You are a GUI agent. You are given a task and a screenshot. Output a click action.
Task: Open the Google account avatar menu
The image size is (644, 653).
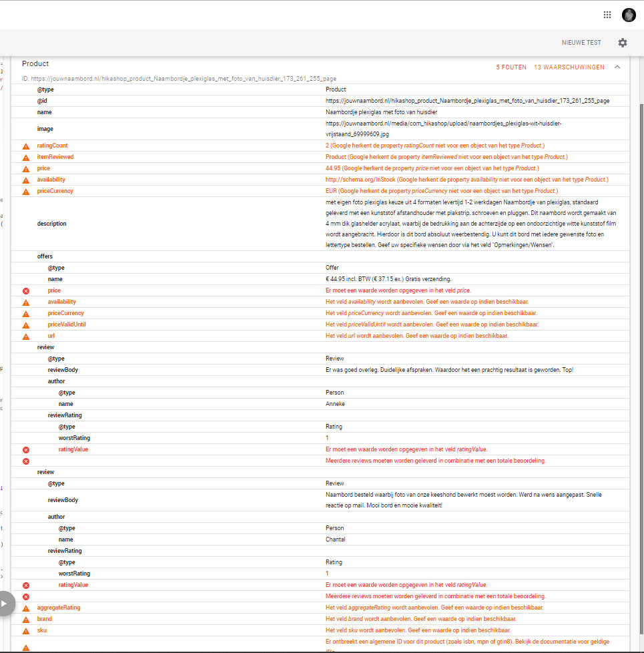628,15
